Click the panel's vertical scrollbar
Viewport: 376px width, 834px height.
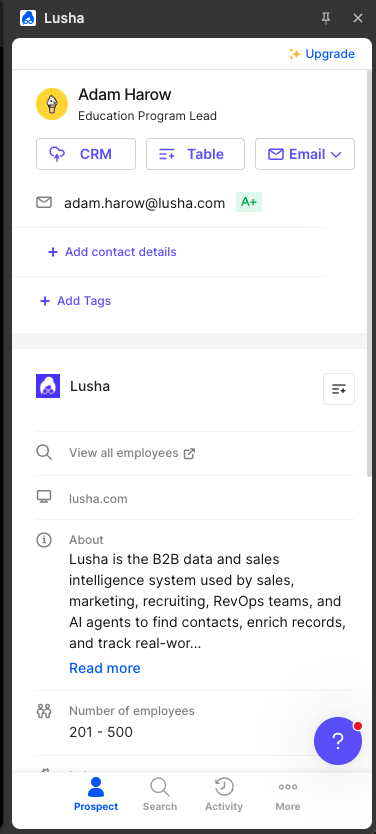[370, 271]
